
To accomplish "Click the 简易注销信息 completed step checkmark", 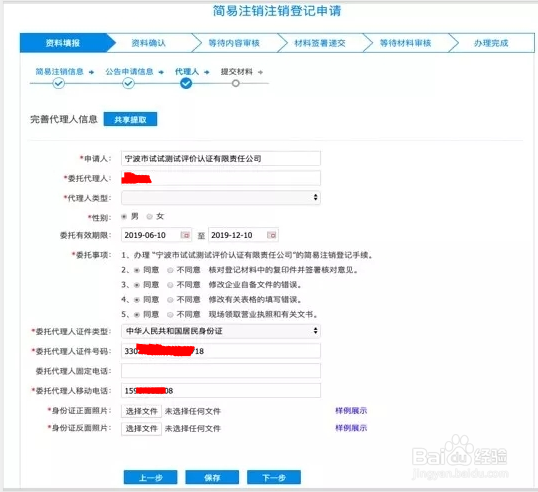I will click(59, 83).
